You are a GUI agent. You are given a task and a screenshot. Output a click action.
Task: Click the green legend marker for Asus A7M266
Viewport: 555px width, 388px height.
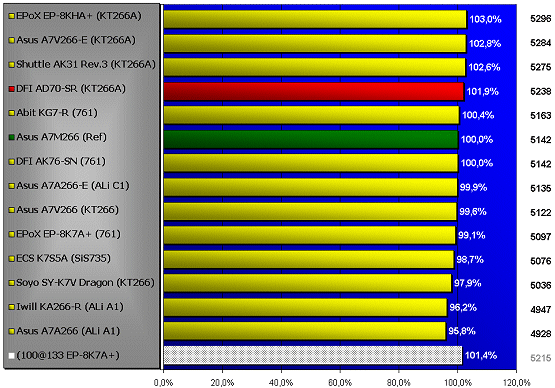pos(12,137)
